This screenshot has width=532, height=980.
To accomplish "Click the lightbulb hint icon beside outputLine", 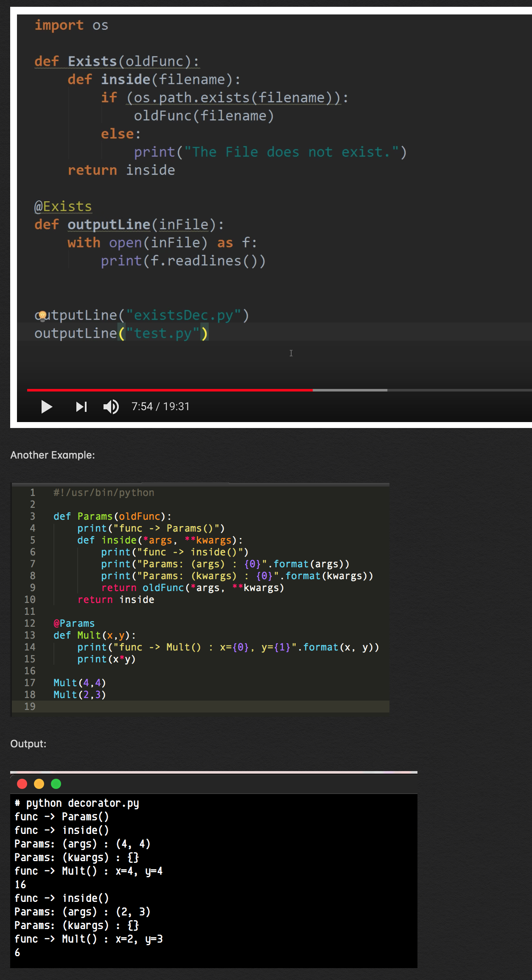I will [42, 315].
